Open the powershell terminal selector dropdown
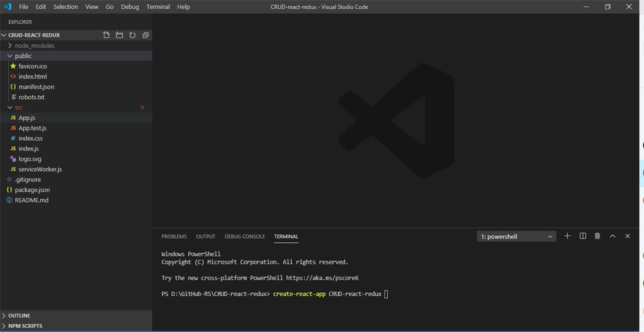 [x=516, y=236]
